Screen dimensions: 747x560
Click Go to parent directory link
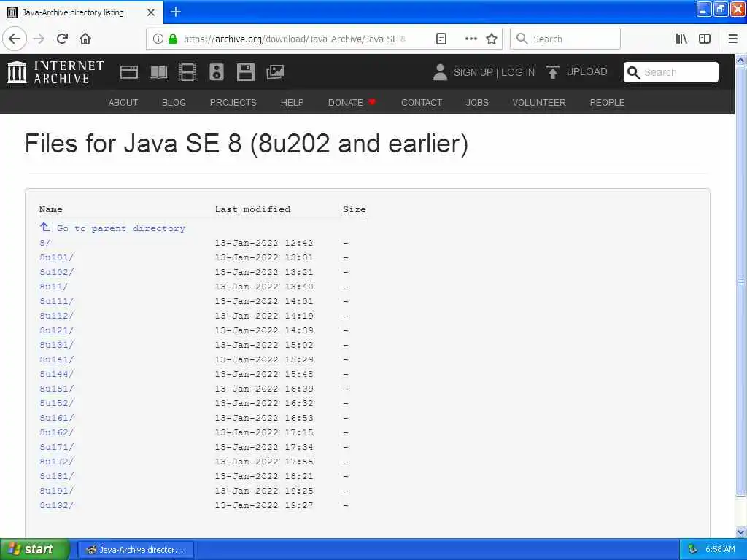pos(113,228)
